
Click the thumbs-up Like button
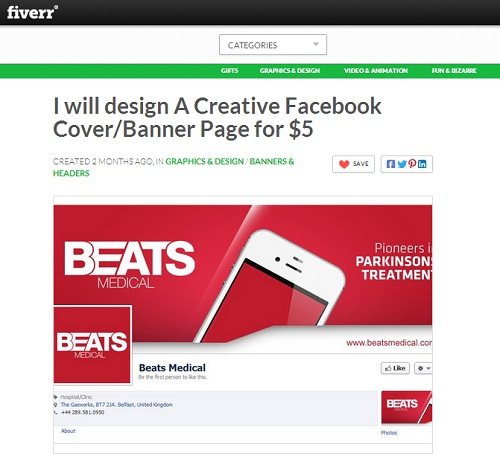(395, 368)
